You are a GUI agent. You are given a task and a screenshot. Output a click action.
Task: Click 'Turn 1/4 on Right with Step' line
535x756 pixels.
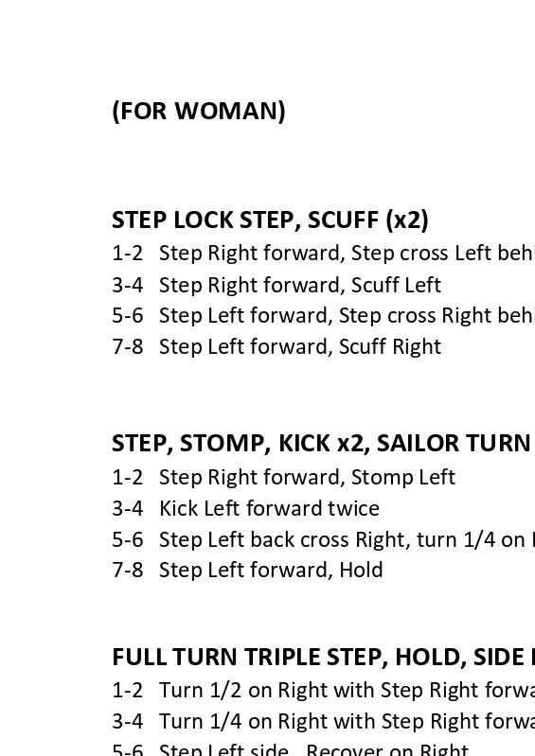tap(323, 722)
